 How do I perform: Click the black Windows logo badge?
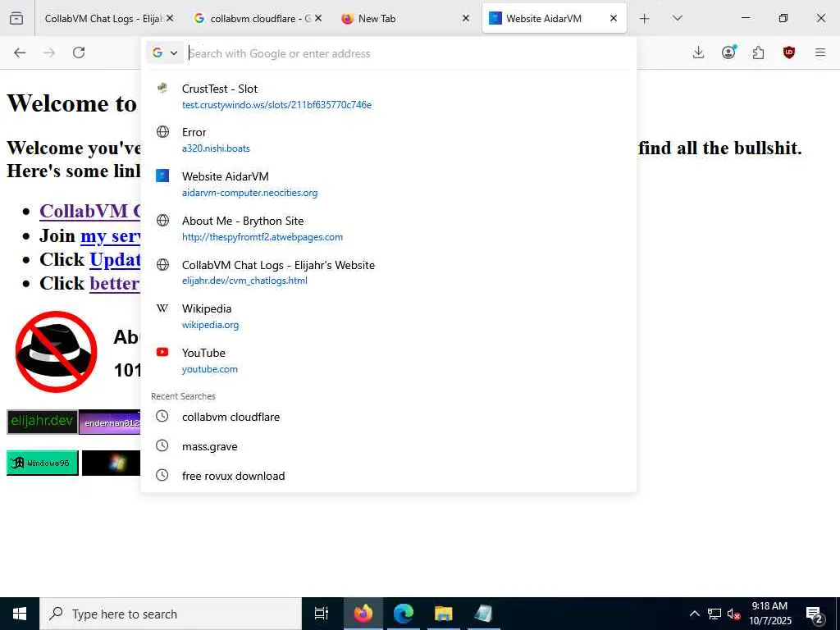(111, 463)
